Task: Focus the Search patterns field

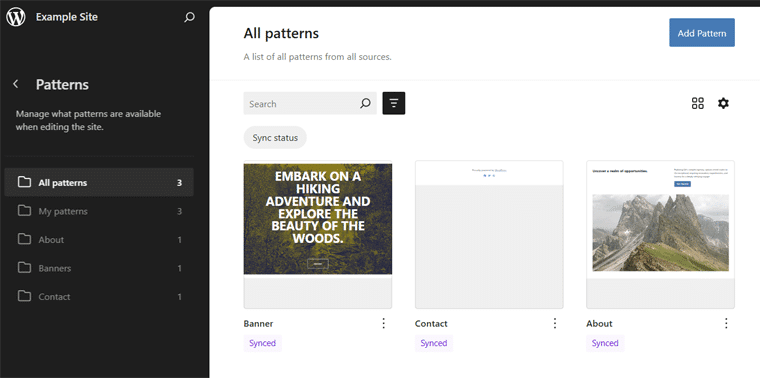Action: [310, 103]
